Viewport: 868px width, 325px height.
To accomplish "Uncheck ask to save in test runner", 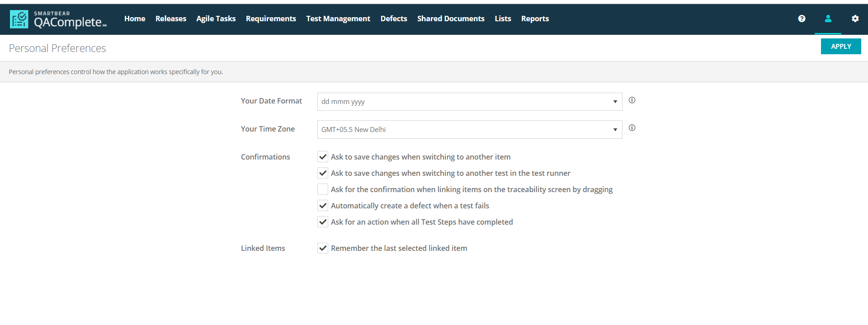I will click(323, 173).
